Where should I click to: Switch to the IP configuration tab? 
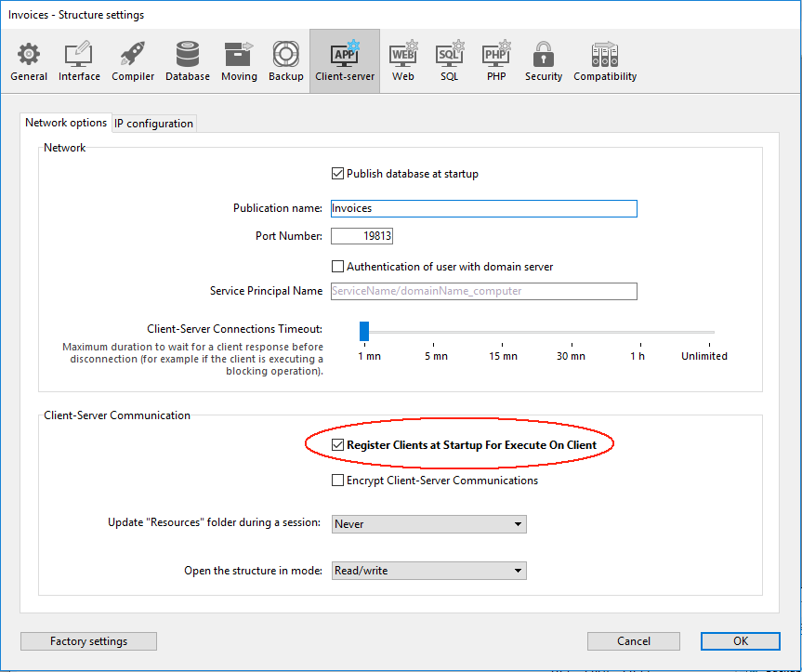coord(154,124)
